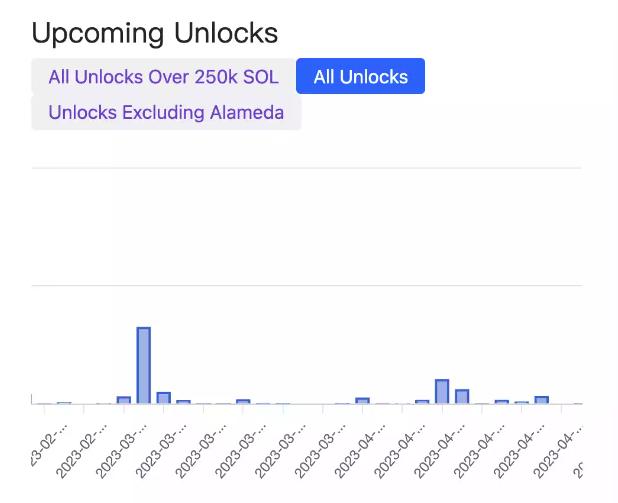Click the Upcoming Unlocks heading

(155, 33)
